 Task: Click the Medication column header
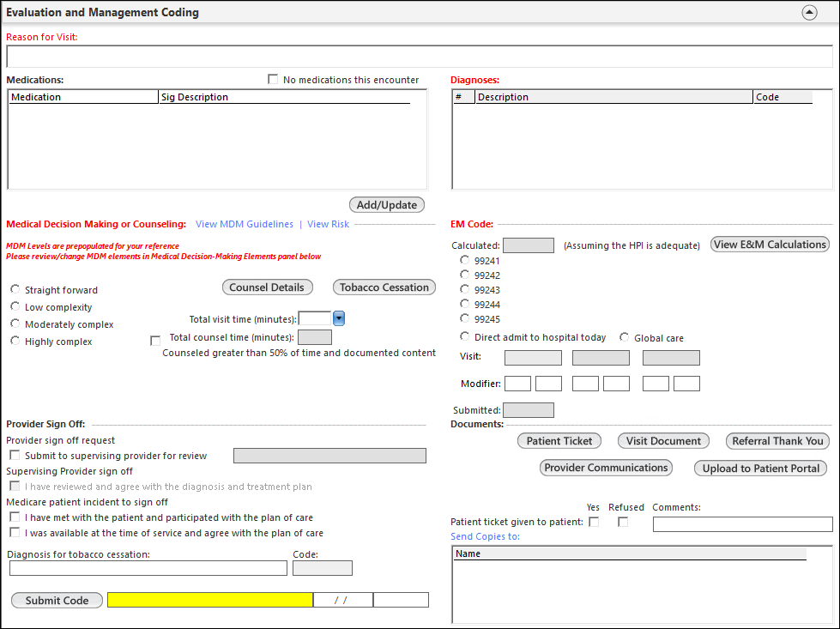83,97
